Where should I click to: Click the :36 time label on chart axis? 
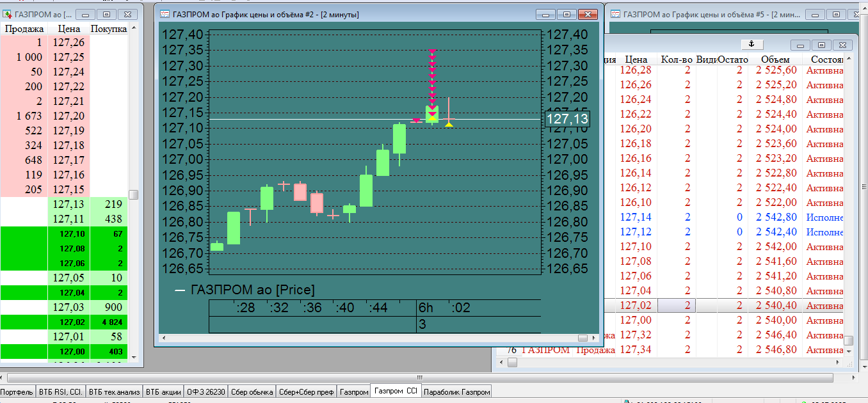click(x=312, y=308)
